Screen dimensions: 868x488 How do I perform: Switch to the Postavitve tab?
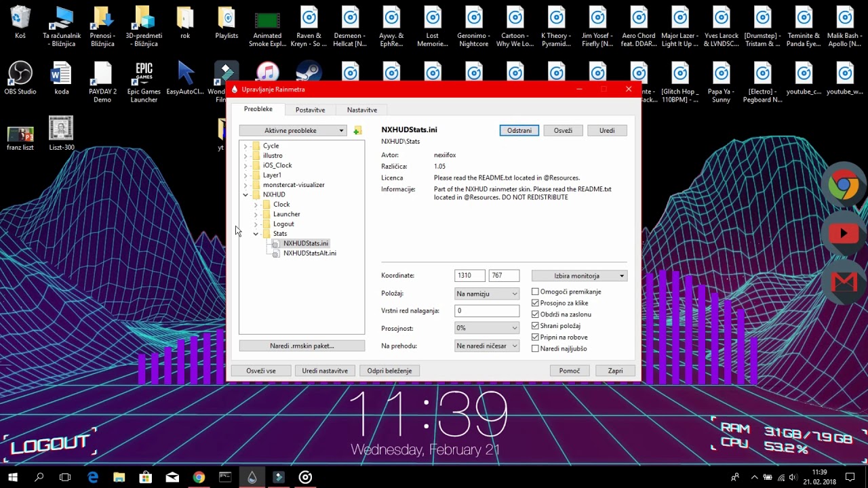pyautogui.click(x=310, y=110)
